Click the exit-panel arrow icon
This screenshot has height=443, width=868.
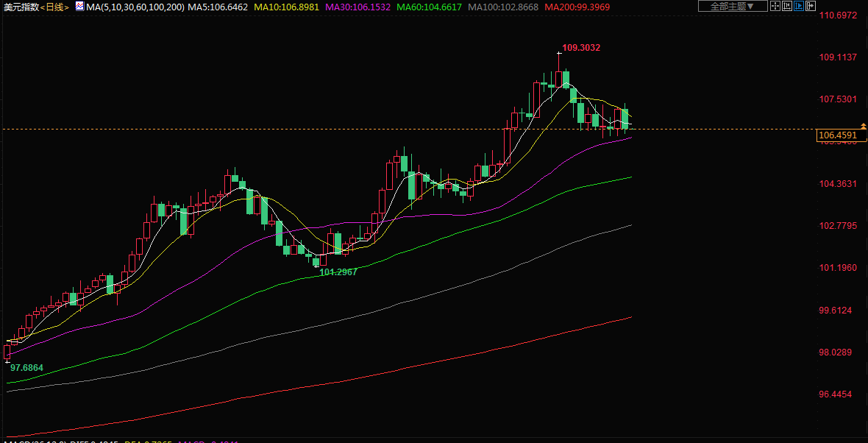[x=810, y=7]
